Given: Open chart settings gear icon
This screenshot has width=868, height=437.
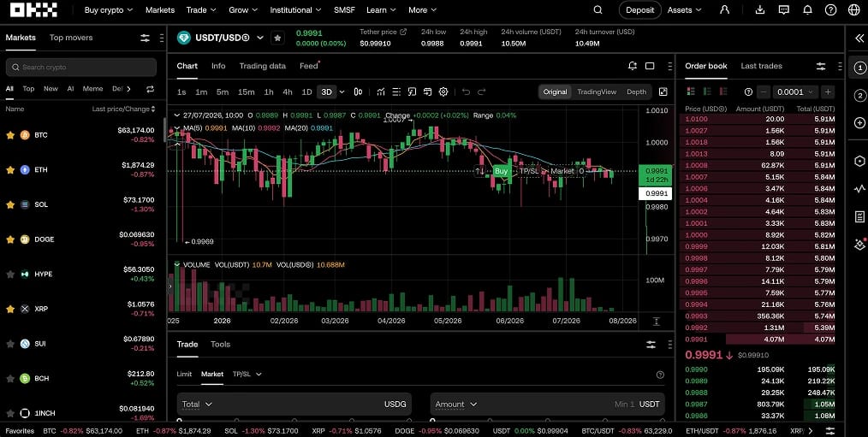Looking at the screenshot, I should click(443, 92).
